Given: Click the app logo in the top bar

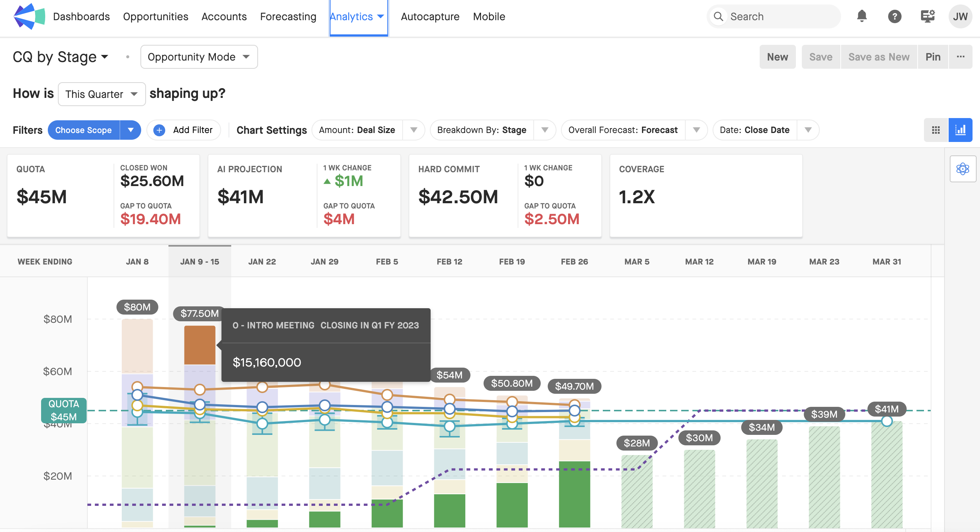Looking at the screenshot, I should point(29,16).
